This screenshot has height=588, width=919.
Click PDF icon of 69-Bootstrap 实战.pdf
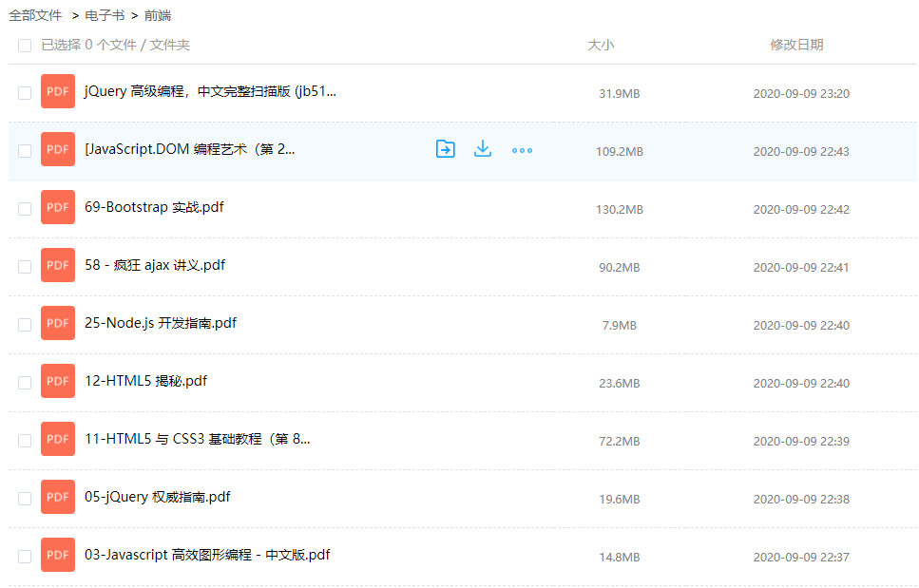click(x=57, y=207)
